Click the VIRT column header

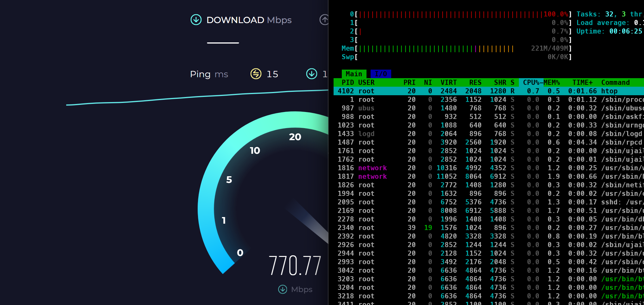pyautogui.click(x=449, y=82)
